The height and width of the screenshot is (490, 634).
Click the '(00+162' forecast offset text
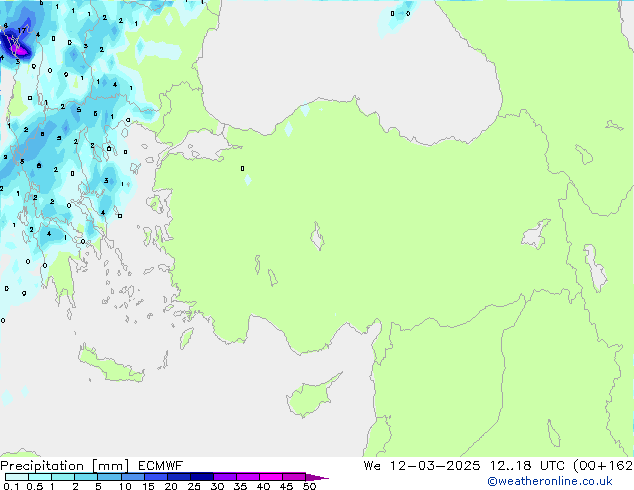pyautogui.click(x=603, y=466)
